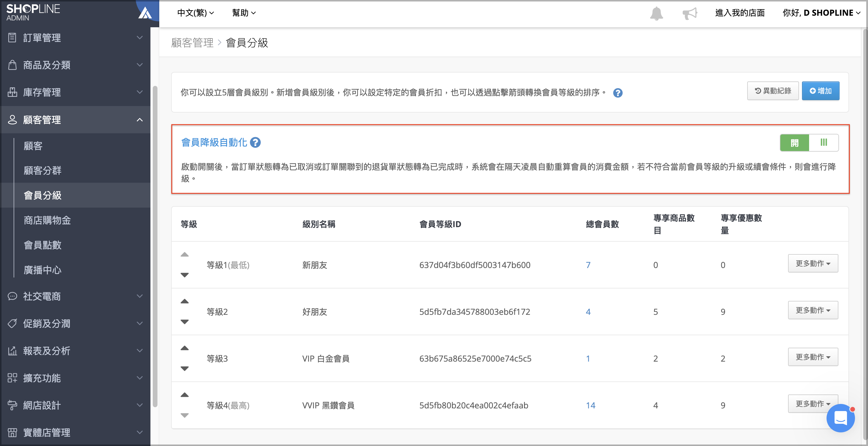Toggle the 會員降級自動化 switch off
The width and height of the screenshot is (868, 446).
pyautogui.click(x=809, y=143)
